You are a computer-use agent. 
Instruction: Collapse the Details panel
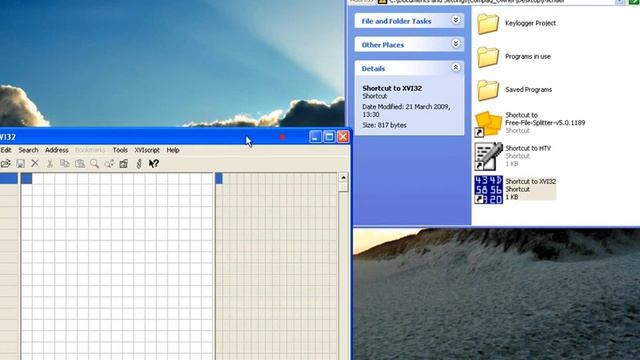pos(456,68)
